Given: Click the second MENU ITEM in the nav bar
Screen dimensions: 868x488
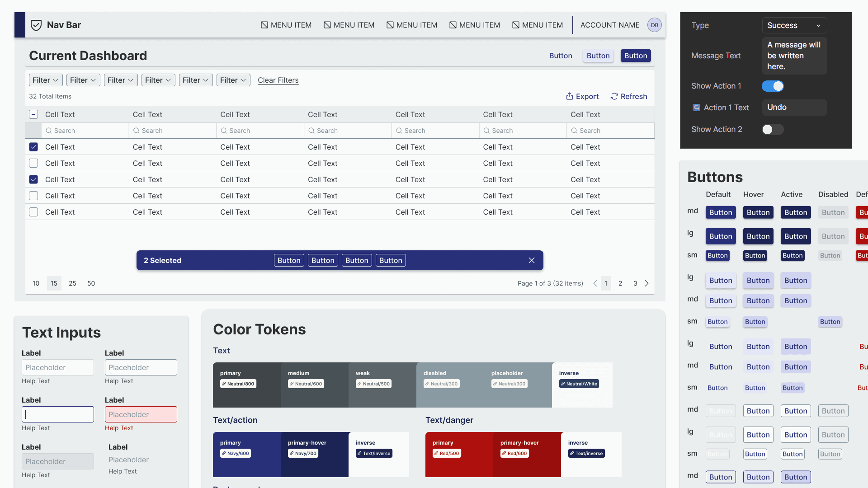Looking at the screenshot, I should pos(349,25).
